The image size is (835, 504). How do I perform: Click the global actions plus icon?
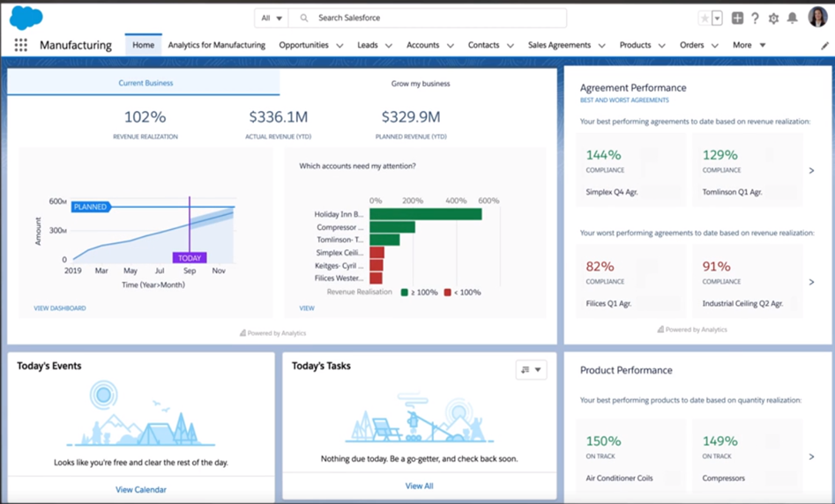tap(737, 19)
